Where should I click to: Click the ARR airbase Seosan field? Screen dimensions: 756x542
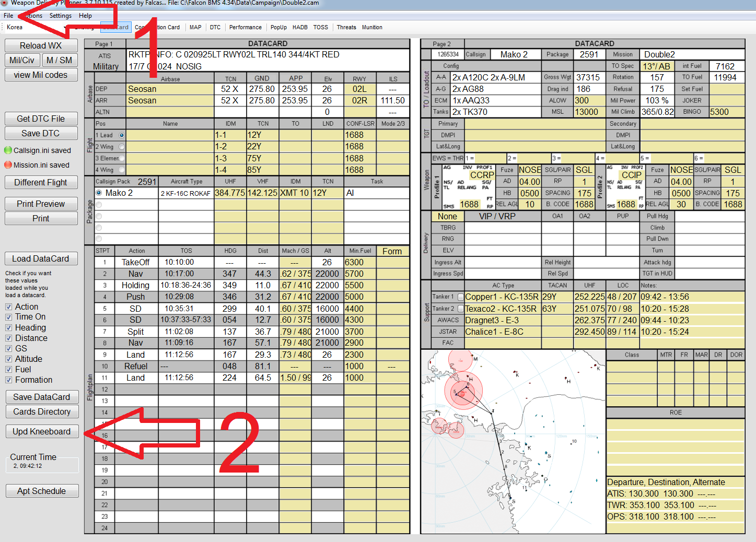(x=170, y=100)
